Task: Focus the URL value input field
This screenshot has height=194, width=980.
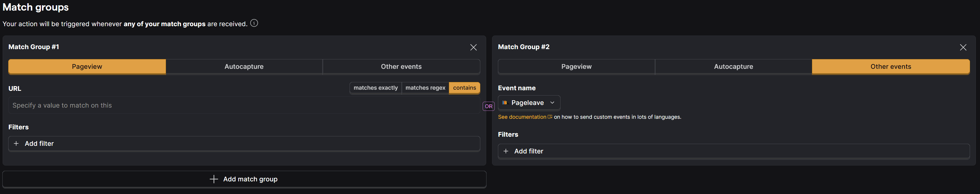Action: click(x=244, y=105)
